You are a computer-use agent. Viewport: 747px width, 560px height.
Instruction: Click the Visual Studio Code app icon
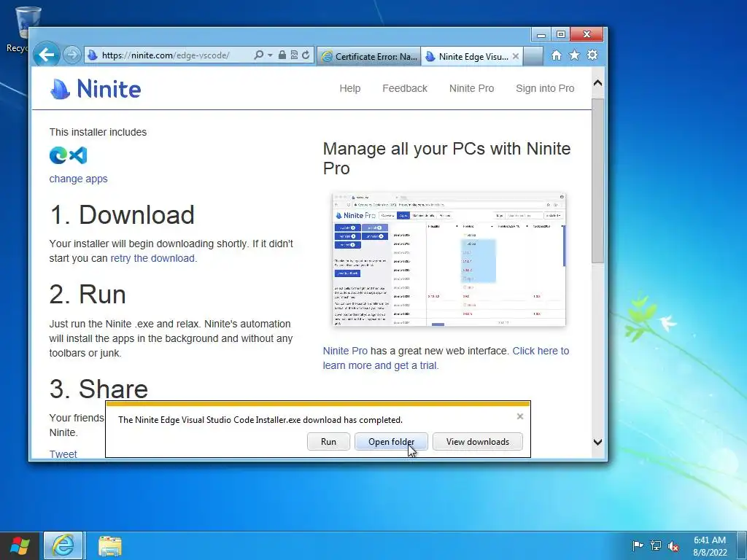click(x=78, y=155)
